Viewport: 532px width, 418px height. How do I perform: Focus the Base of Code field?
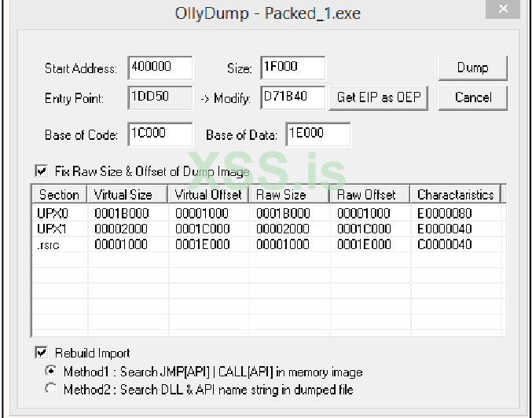160,134
